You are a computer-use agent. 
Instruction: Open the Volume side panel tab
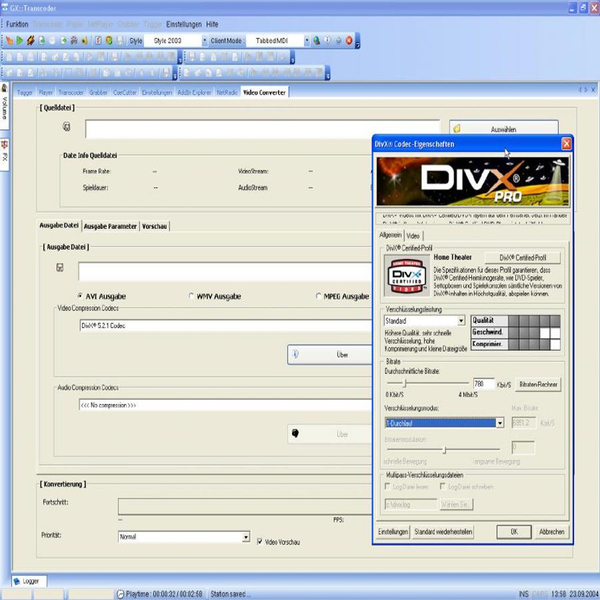5,105
